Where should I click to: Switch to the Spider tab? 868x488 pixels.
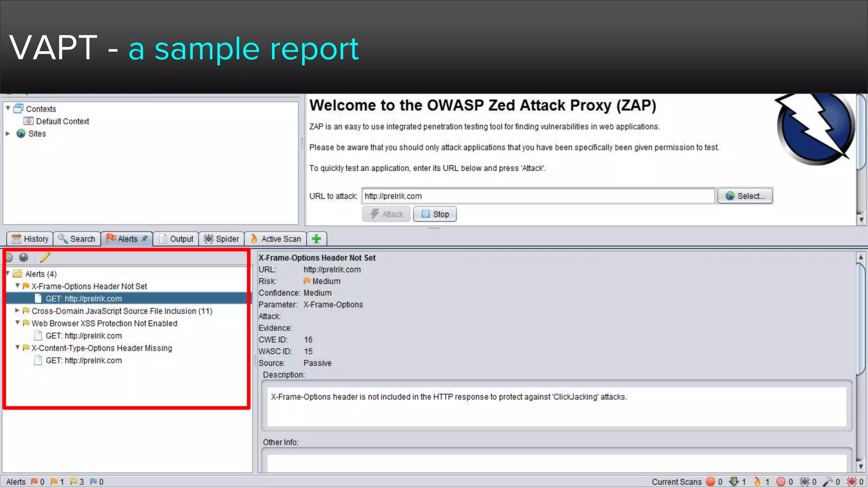222,239
